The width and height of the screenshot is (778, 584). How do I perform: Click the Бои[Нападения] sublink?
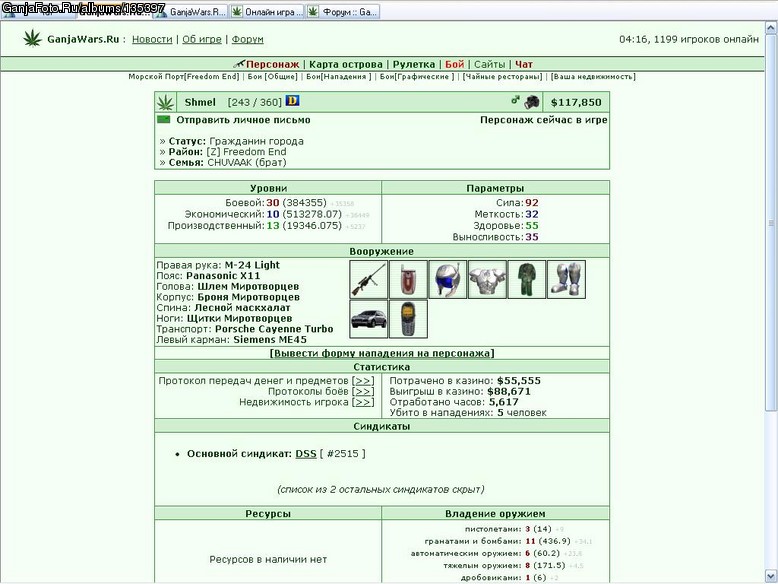pyautogui.click(x=338, y=76)
